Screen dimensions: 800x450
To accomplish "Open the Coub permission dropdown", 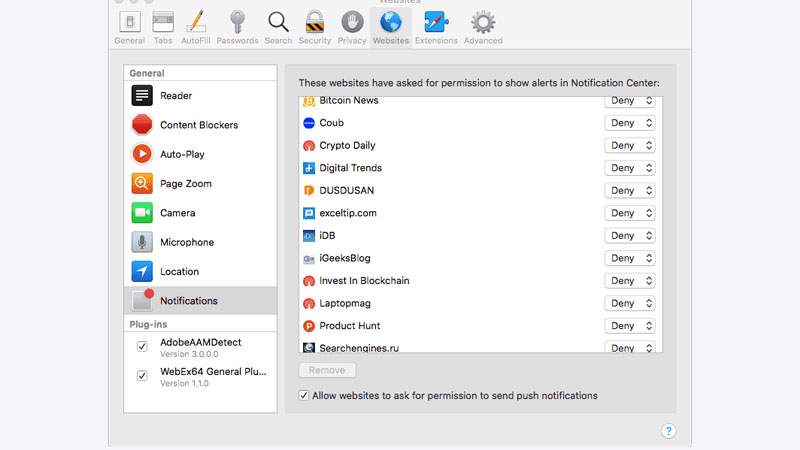I will [x=630, y=123].
